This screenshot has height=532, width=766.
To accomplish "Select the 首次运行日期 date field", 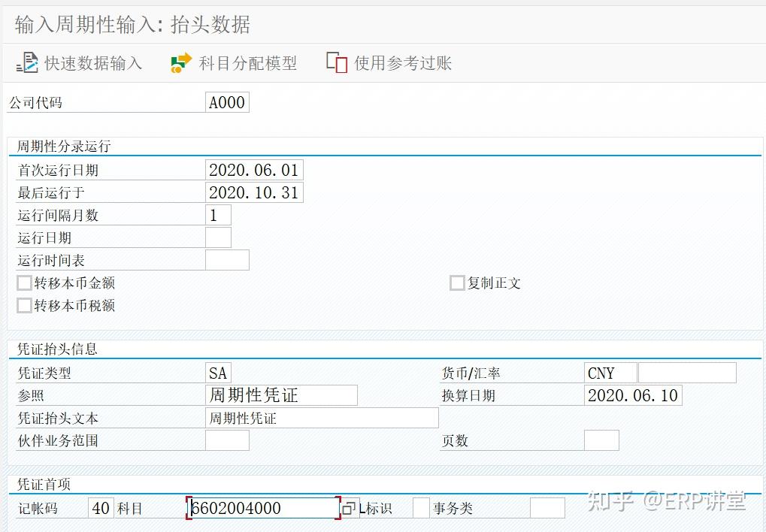I will pos(254,170).
